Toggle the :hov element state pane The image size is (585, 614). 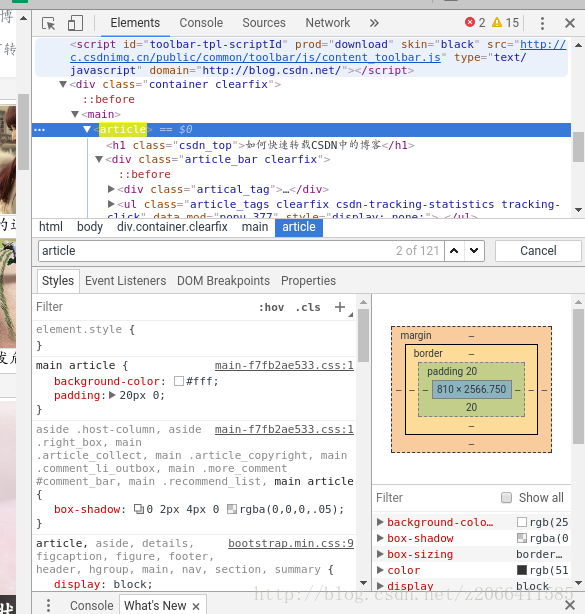(x=271, y=307)
